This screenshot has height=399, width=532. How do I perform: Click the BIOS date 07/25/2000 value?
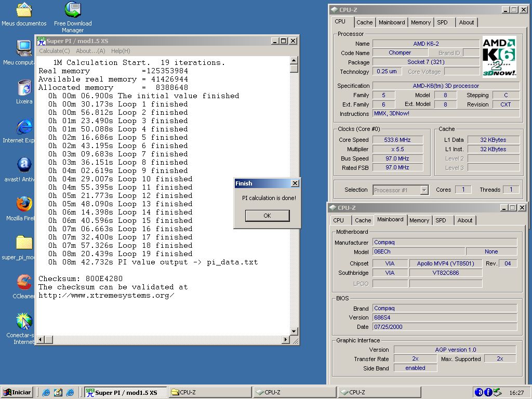[x=445, y=327]
